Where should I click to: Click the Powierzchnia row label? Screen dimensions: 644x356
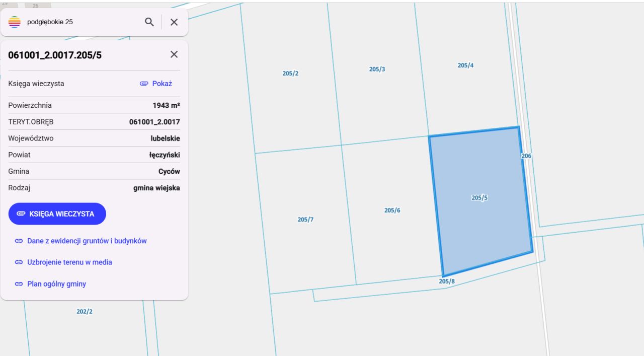30,105
